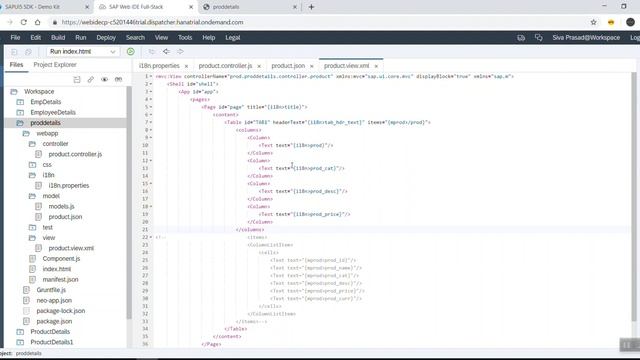Open the Tools menu
This screenshot has height=360, width=640.
point(185,38)
